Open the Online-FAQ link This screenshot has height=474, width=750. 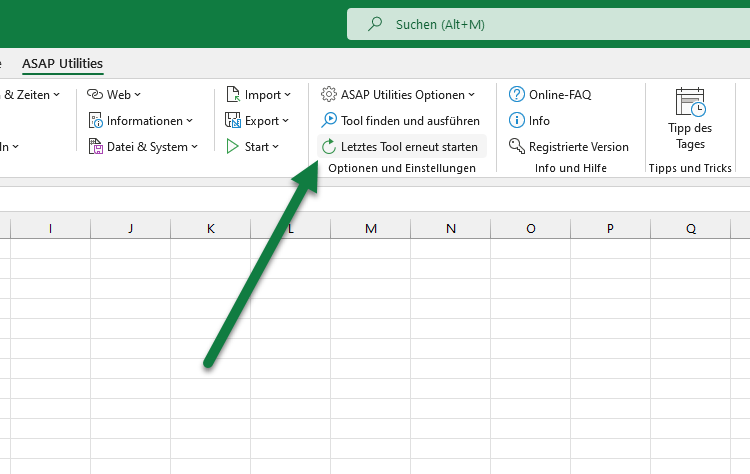click(x=560, y=95)
